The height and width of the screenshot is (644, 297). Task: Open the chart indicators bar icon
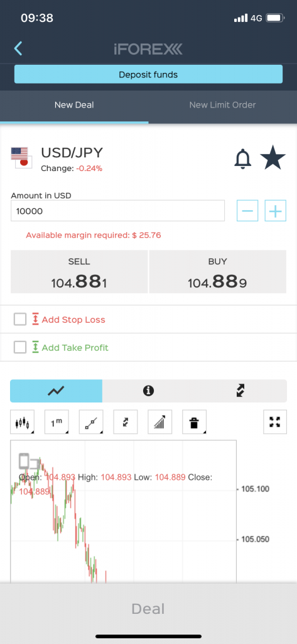click(160, 422)
